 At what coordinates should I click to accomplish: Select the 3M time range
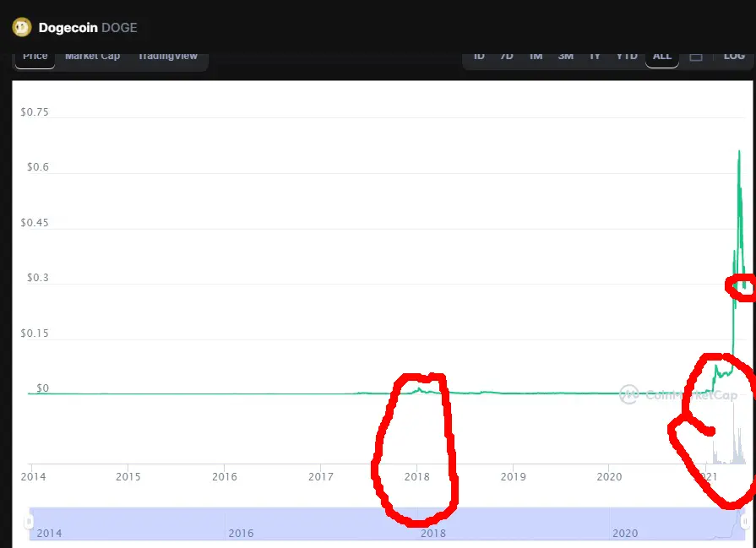click(x=566, y=57)
